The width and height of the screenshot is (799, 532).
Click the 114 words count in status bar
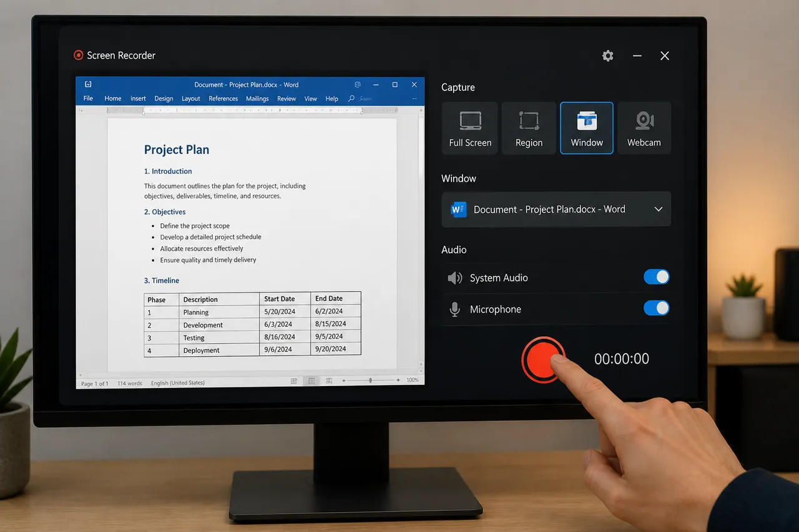130,383
